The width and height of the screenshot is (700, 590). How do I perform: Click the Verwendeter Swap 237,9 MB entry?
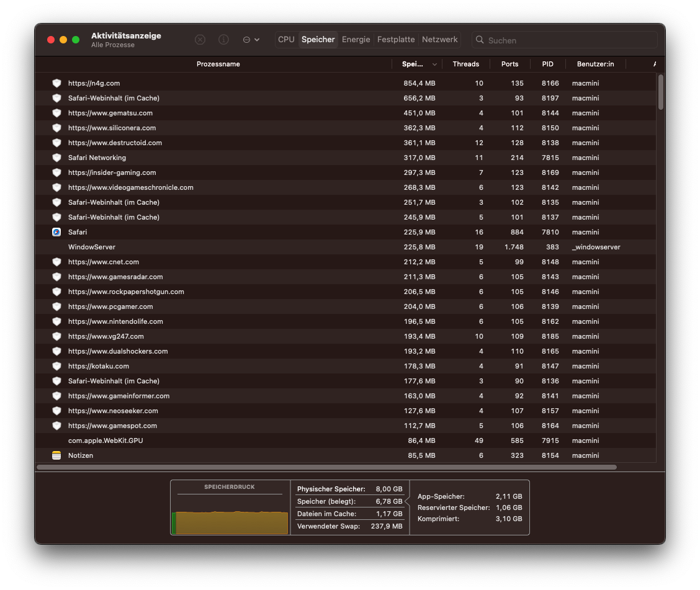pos(349,526)
